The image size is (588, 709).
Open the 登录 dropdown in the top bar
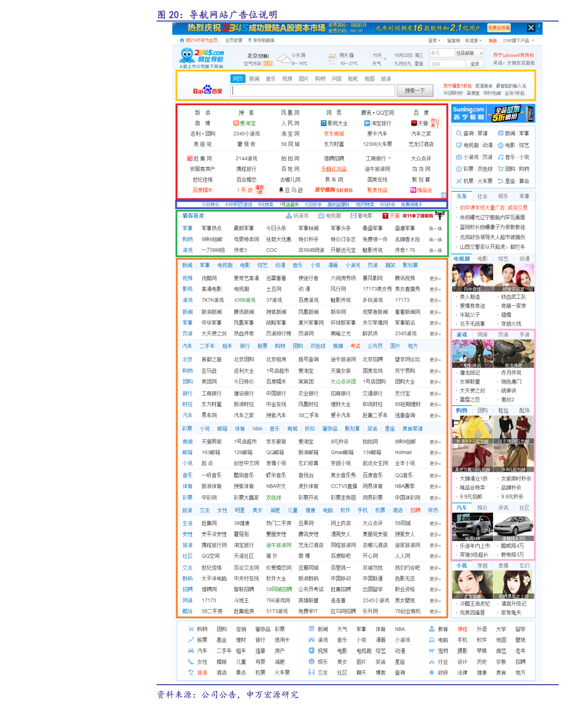tap(434, 41)
